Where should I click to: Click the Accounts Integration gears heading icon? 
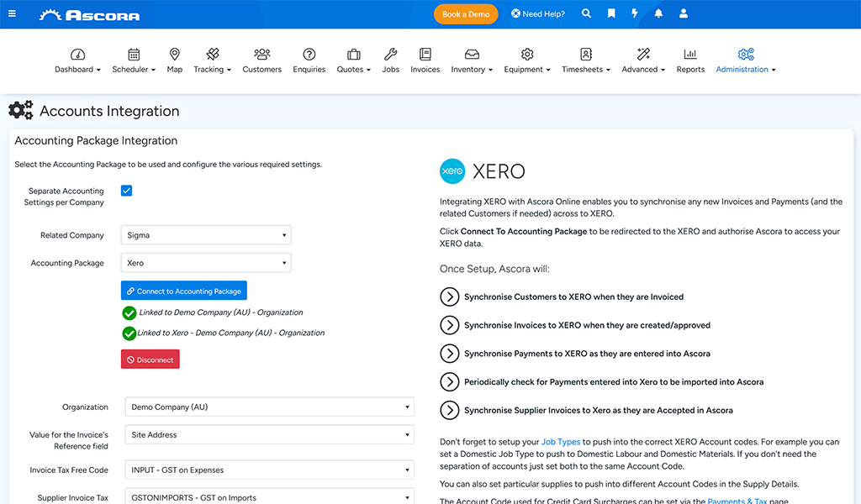pos(21,110)
